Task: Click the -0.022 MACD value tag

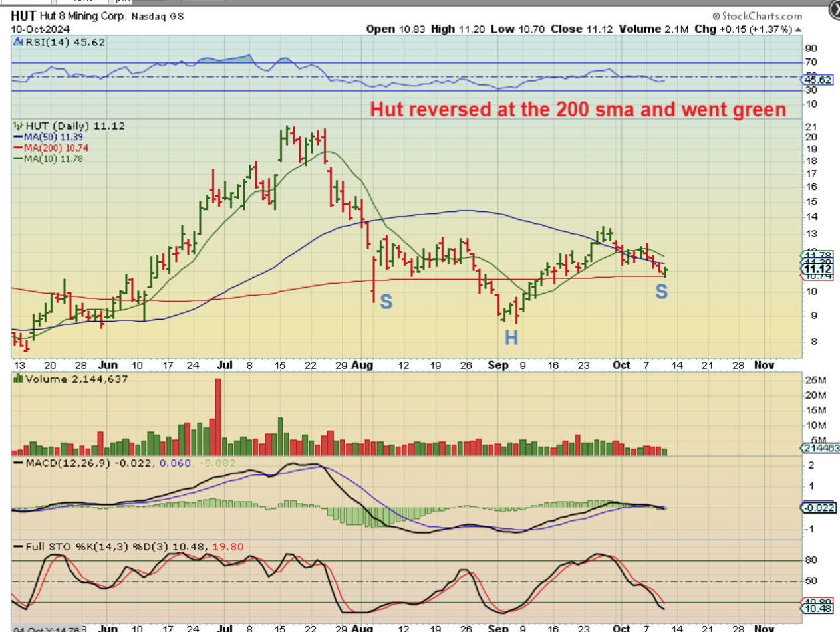Action: pyautogui.click(x=819, y=508)
